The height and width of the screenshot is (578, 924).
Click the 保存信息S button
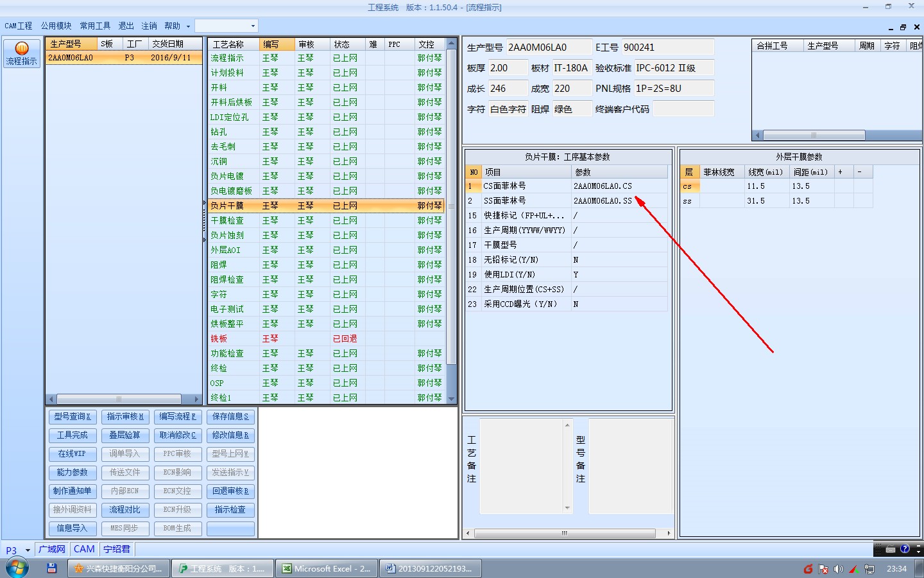[x=230, y=417]
